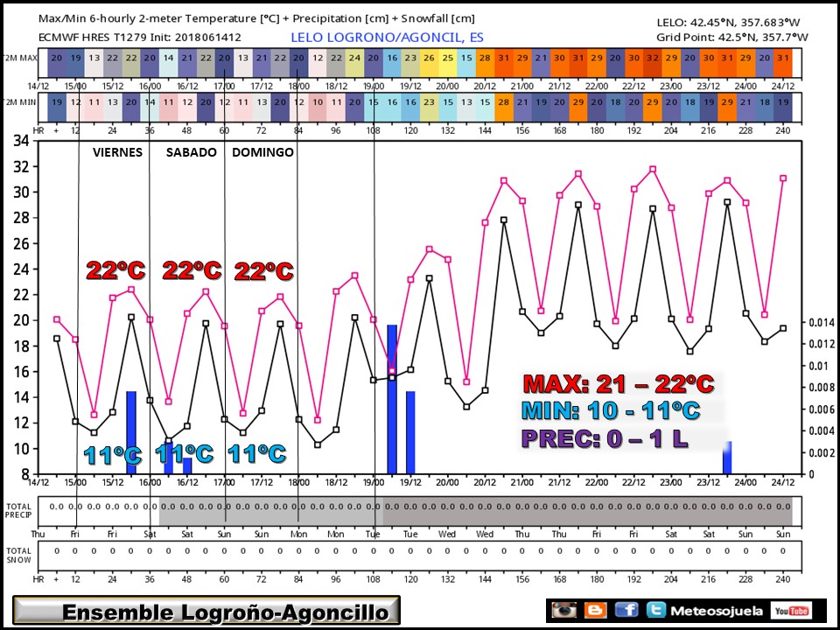
Task: Click the Ensemble Logroño-Agoncillo banner
Action: [206, 611]
